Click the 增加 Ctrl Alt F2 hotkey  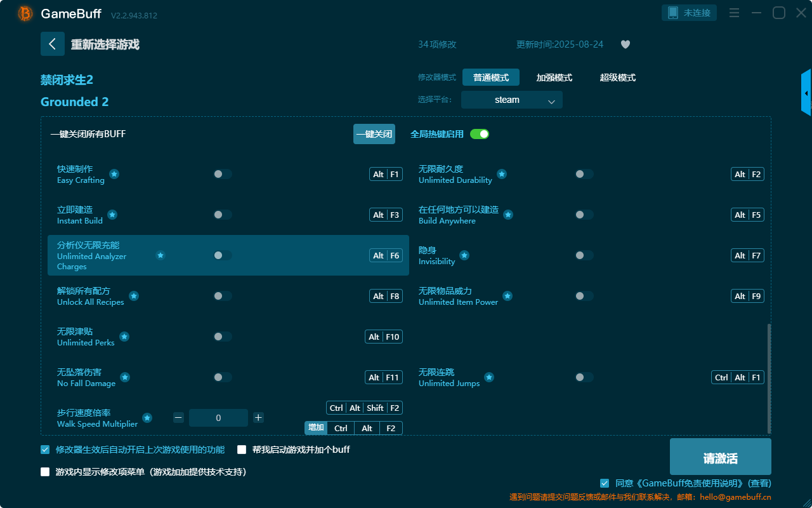[353, 428]
